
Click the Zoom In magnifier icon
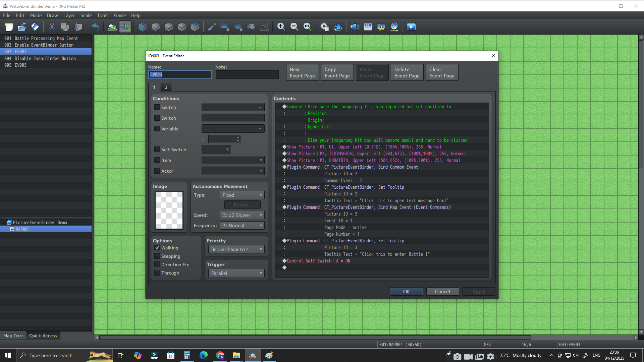[281, 27]
